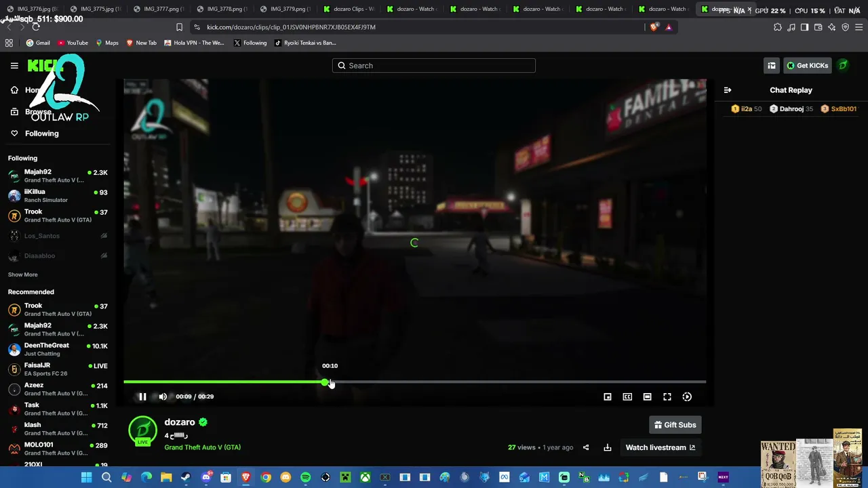
Task: Open DeenTheGreat recommended channel
Action: [x=58, y=349]
